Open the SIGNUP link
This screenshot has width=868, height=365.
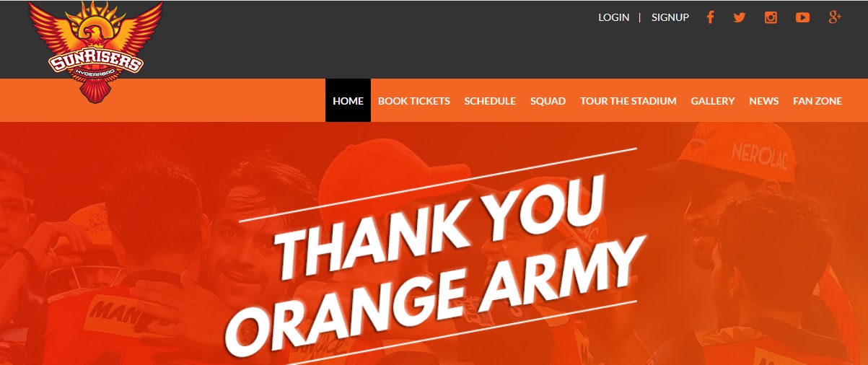[670, 17]
